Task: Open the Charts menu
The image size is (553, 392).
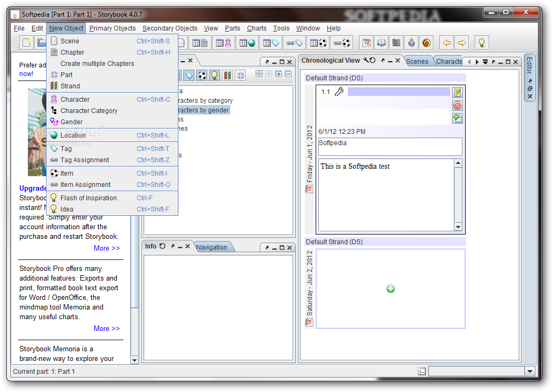Action: pyautogui.click(x=257, y=28)
